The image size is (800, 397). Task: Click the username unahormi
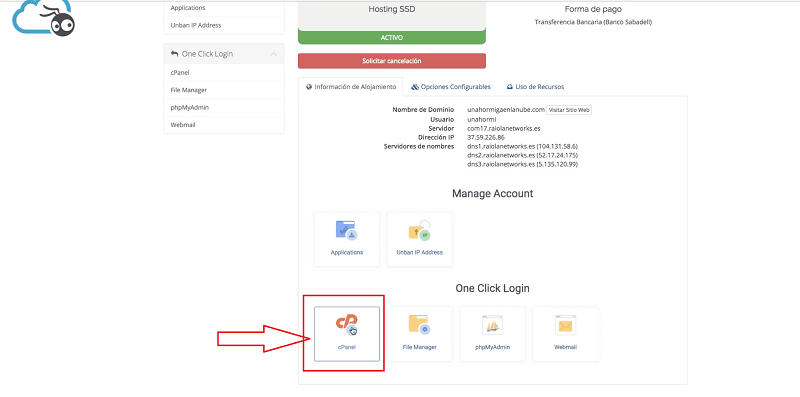(481, 119)
